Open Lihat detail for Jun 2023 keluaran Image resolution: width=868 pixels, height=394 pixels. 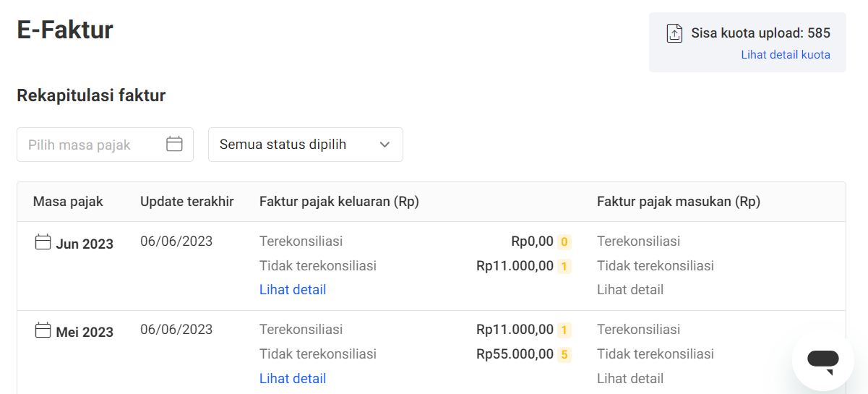pos(293,290)
